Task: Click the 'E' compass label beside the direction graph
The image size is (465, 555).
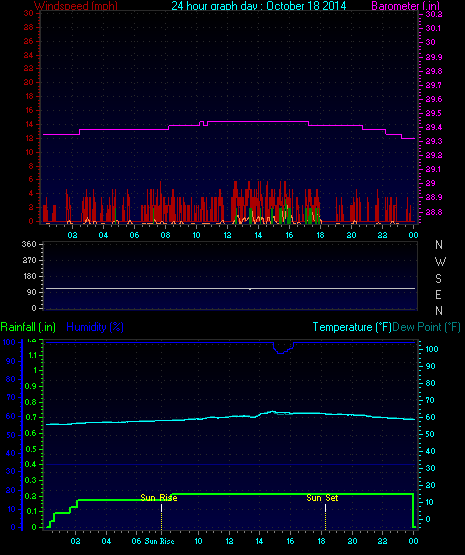Action: [x=438, y=294]
